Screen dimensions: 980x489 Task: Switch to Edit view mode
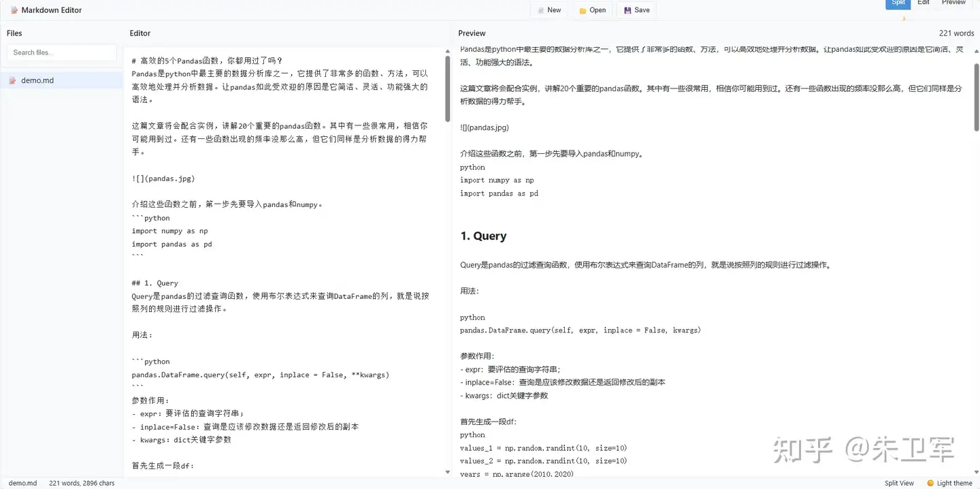coord(924,3)
